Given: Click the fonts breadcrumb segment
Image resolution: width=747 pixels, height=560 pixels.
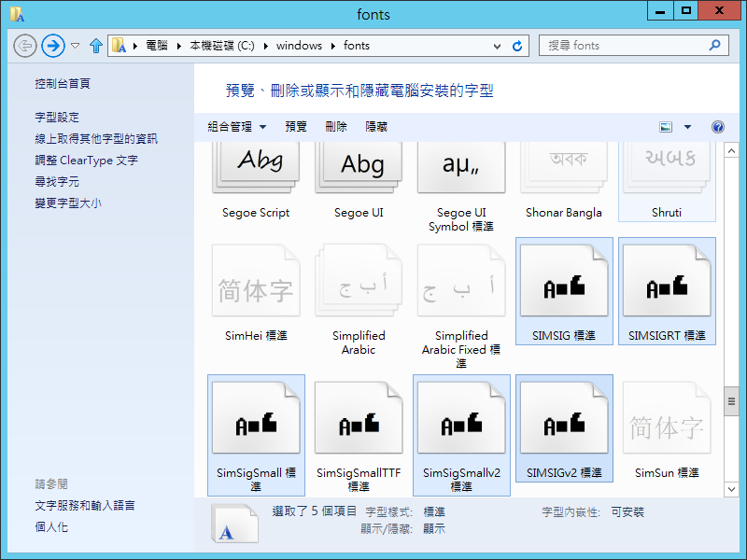Looking at the screenshot, I should pos(357,46).
